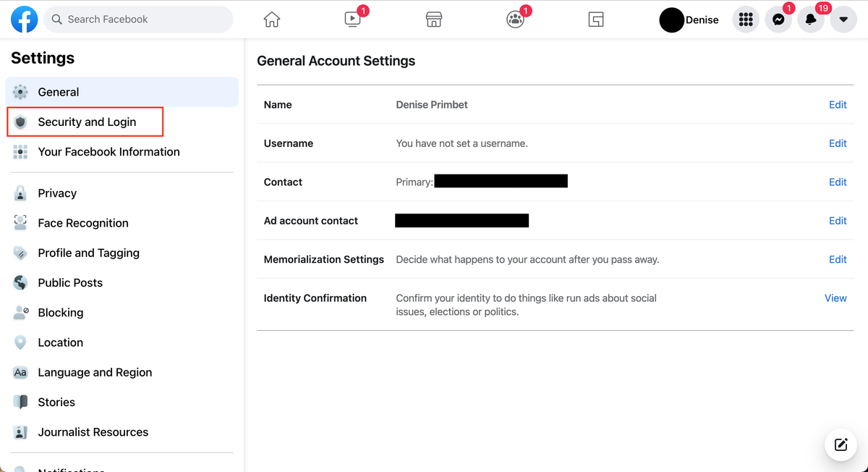
Task: Edit the account Name field
Action: pos(838,104)
